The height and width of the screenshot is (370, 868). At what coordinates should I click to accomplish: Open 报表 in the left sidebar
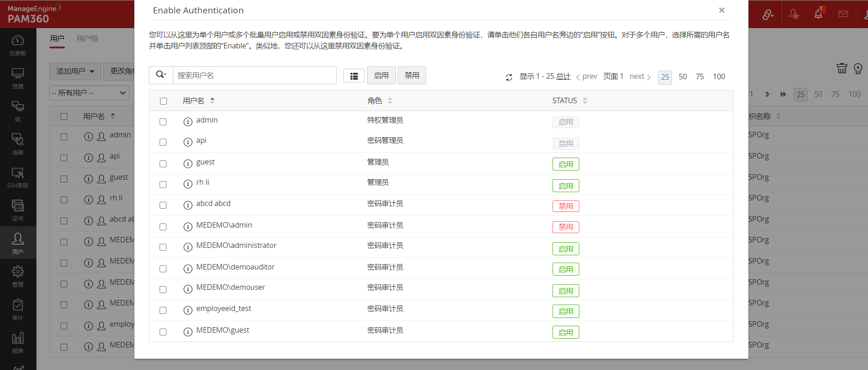18,343
